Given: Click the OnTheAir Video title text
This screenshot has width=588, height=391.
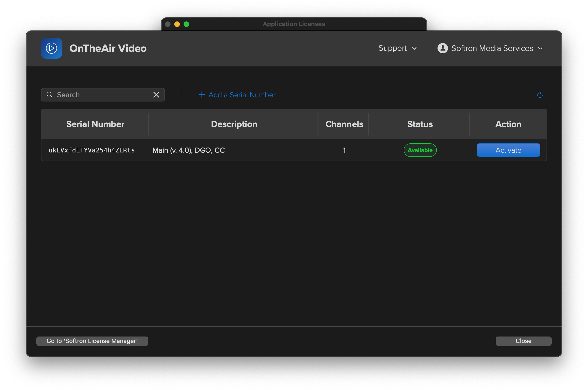Looking at the screenshot, I should pyautogui.click(x=108, y=48).
